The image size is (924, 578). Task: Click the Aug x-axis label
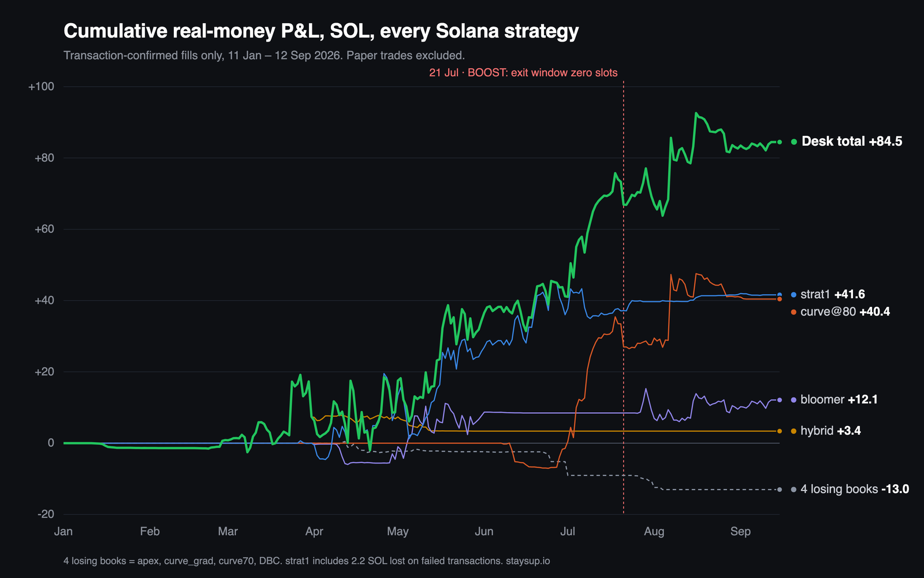click(654, 532)
